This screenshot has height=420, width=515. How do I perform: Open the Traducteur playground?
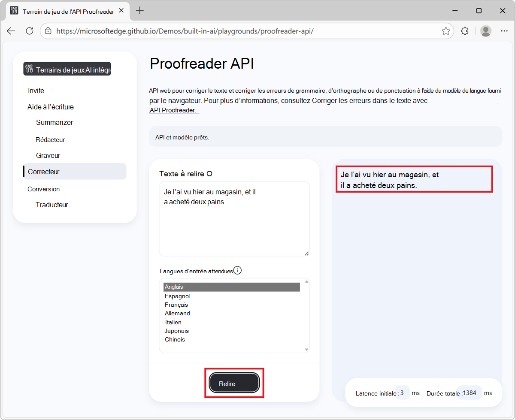(52, 205)
